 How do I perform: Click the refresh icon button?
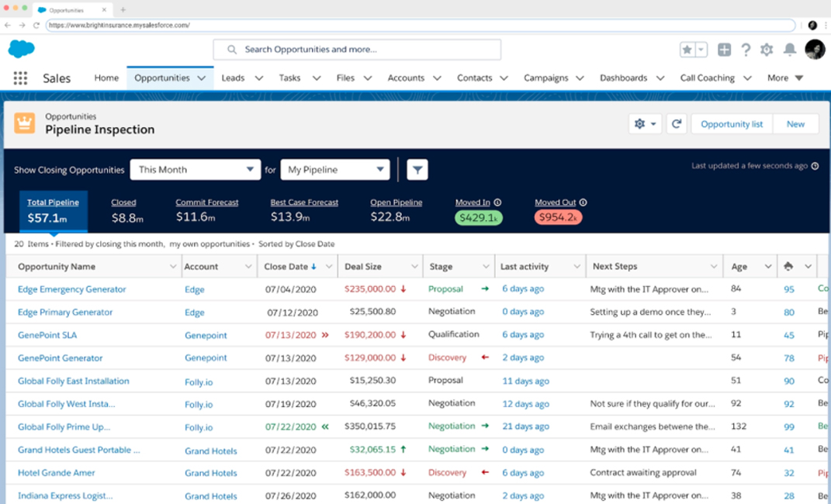pyautogui.click(x=676, y=124)
